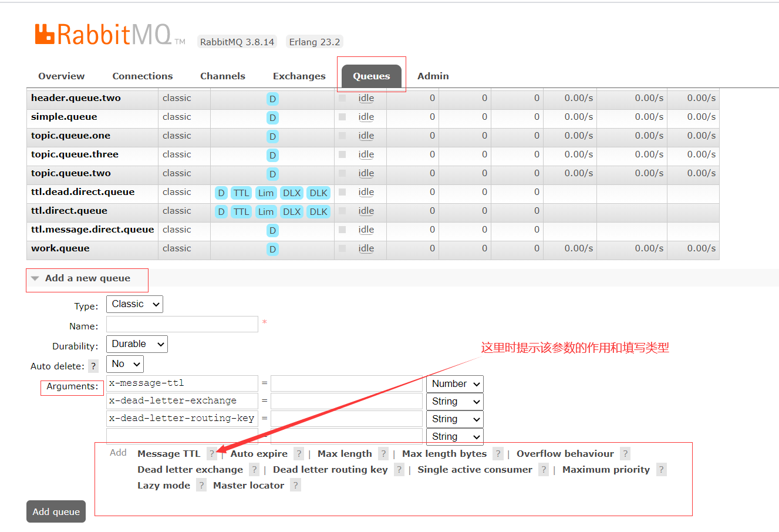The width and height of the screenshot is (779, 532).
Task: Click help icon for Dead letter exchange
Action: [254, 470]
